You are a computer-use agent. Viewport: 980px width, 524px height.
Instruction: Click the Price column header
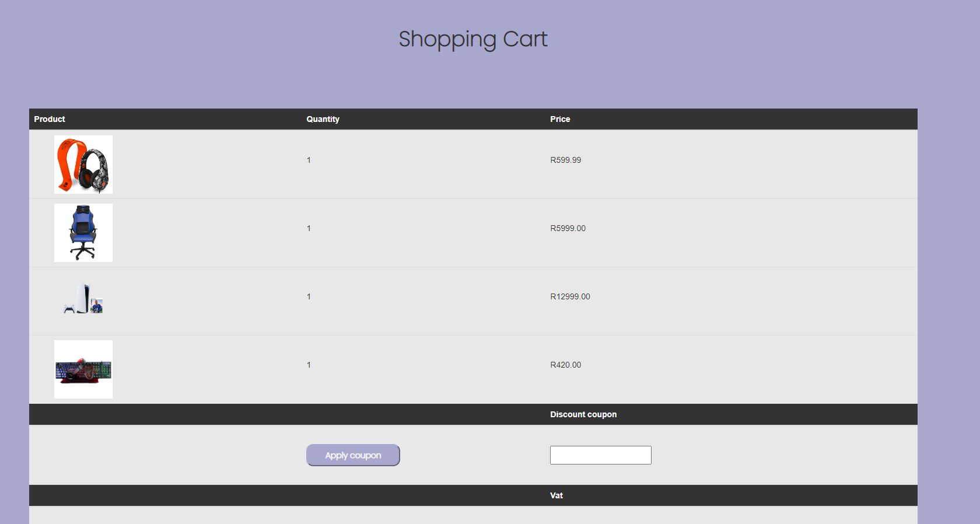560,119
